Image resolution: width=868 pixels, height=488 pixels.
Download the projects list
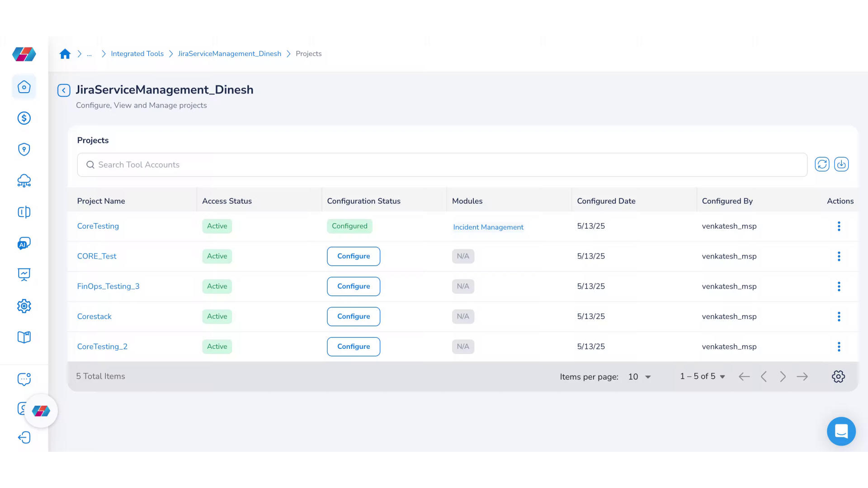[x=841, y=164]
